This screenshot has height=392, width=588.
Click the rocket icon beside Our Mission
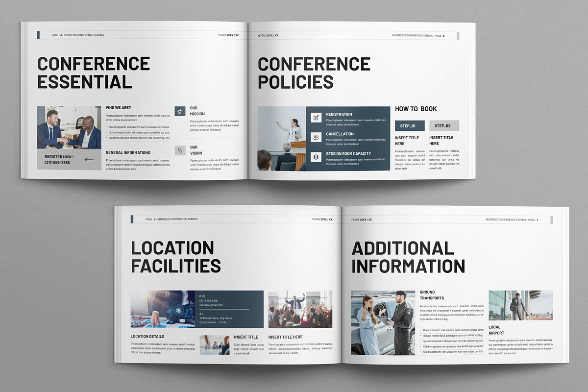tap(180, 111)
